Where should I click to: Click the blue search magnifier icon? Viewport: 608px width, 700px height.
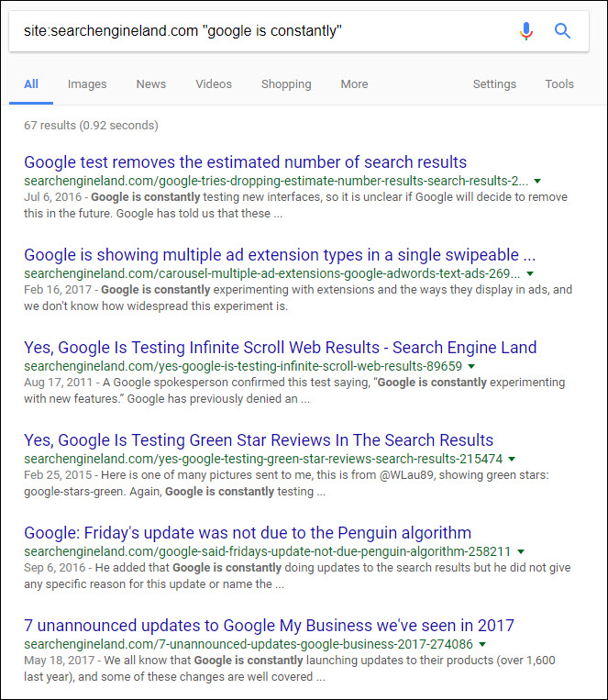coord(563,31)
